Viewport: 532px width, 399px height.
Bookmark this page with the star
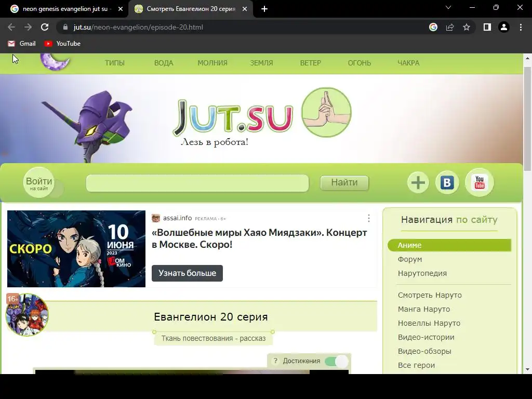[x=467, y=27]
